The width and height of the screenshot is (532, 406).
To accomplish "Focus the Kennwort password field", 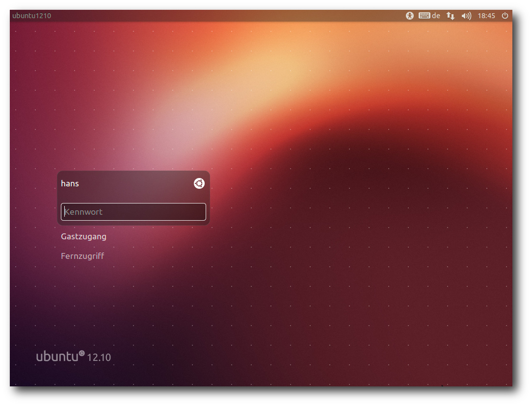I will [133, 212].
